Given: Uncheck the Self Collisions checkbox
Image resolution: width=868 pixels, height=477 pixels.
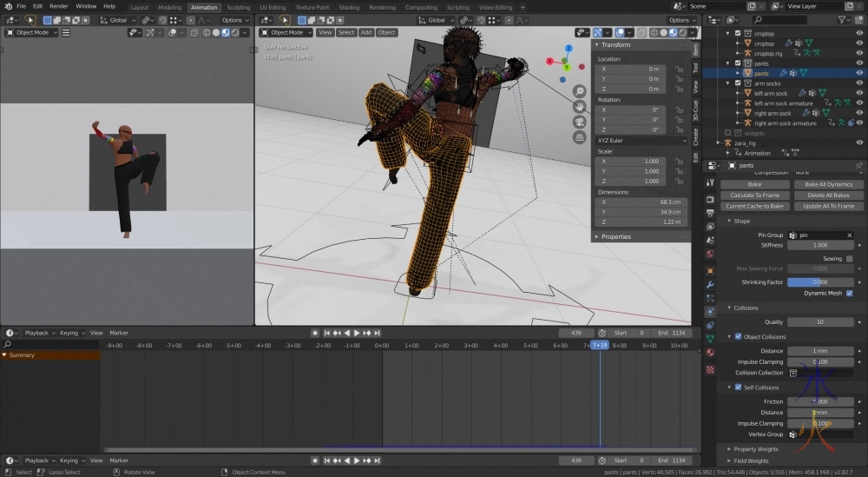Looking at the screenshot, I should 739,388.
